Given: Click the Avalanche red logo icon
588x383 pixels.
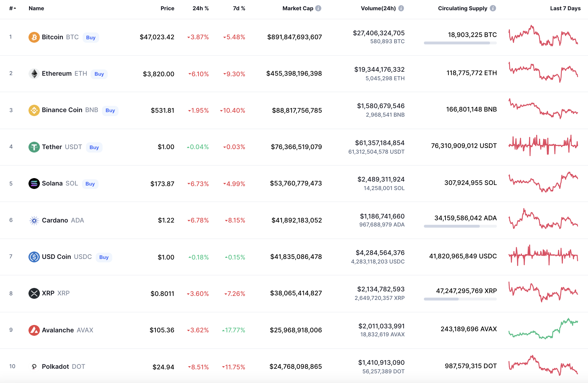Looking at the screenshot, I should tap(34, 330).
